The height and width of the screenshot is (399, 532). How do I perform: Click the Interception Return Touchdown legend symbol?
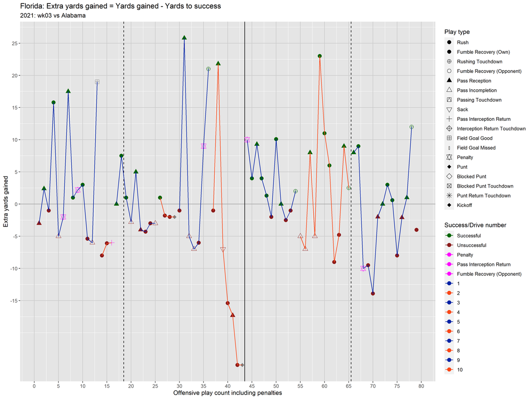(x=449, y=128)
